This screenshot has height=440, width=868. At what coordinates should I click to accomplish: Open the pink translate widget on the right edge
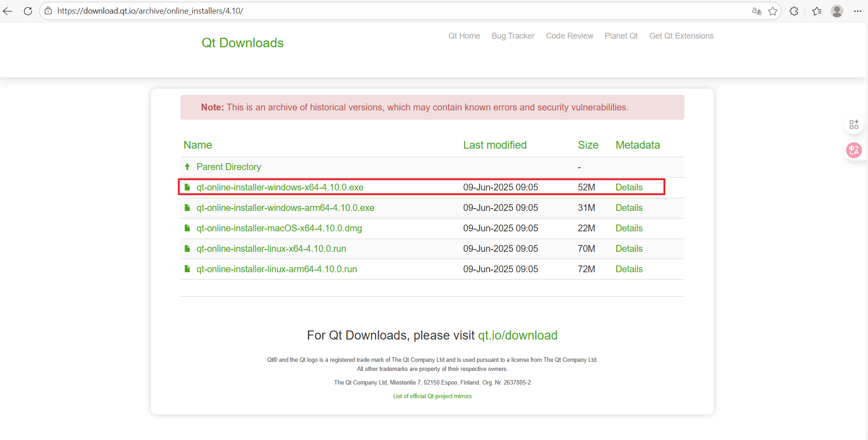click(x=854, y=150)
